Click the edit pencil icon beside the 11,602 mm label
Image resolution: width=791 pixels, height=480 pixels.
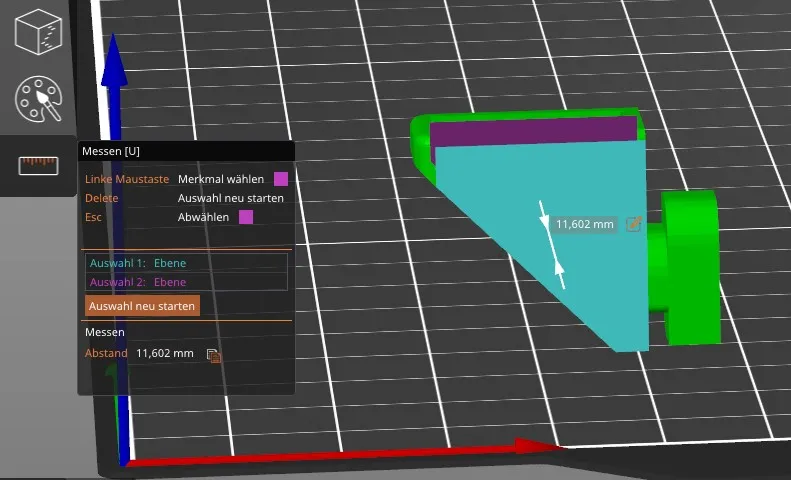point(634,224)
